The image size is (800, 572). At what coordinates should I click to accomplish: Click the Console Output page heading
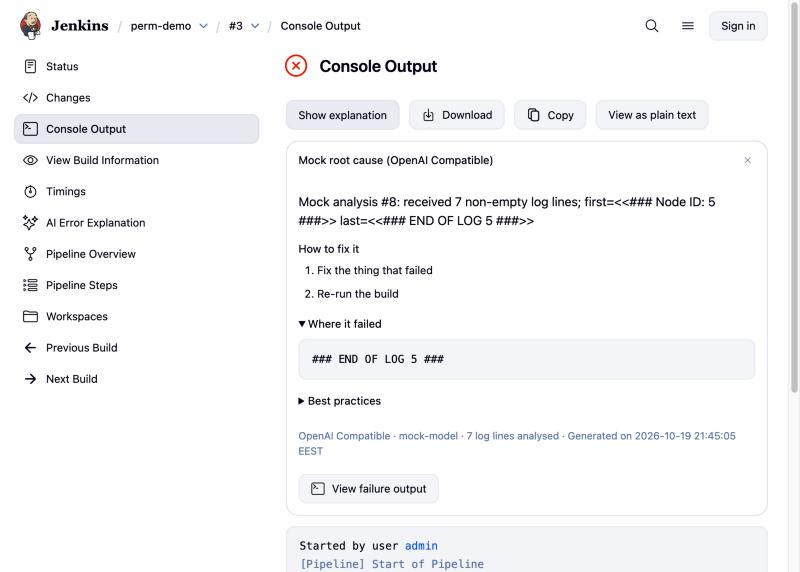click(378, 66)
